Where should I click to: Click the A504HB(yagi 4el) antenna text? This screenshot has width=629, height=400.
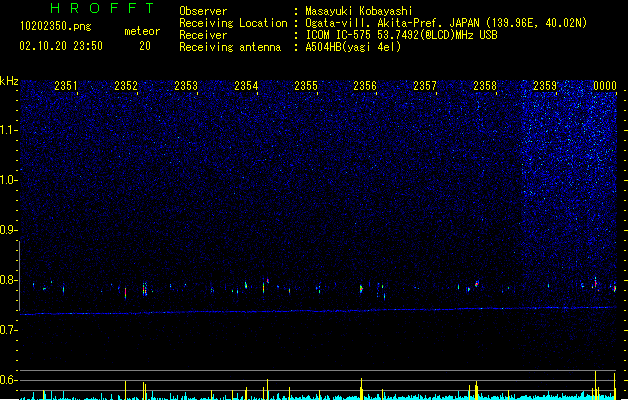[x=353, y=47]
